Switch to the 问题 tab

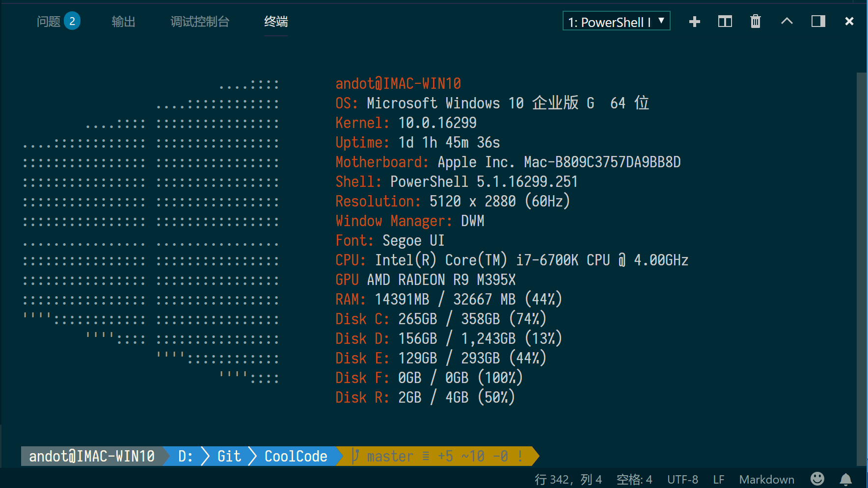(x=49, y=22)
